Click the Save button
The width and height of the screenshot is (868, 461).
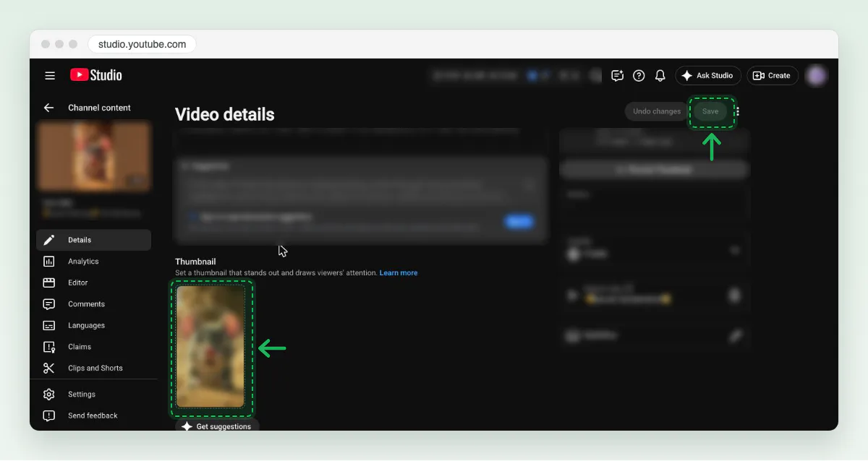[710, 111]
